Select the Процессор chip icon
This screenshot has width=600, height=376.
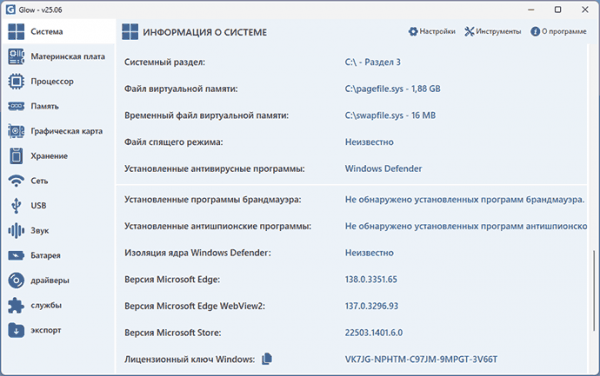point(16,81)
